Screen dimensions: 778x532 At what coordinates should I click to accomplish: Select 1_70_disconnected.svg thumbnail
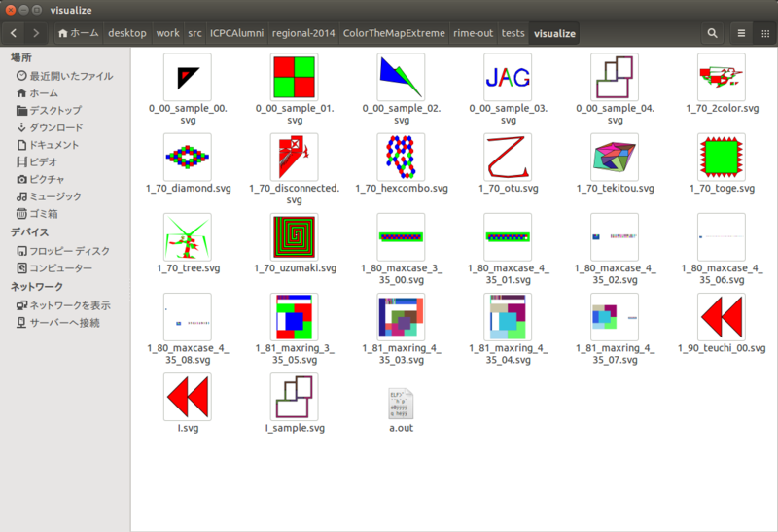[x=295, y=157]
